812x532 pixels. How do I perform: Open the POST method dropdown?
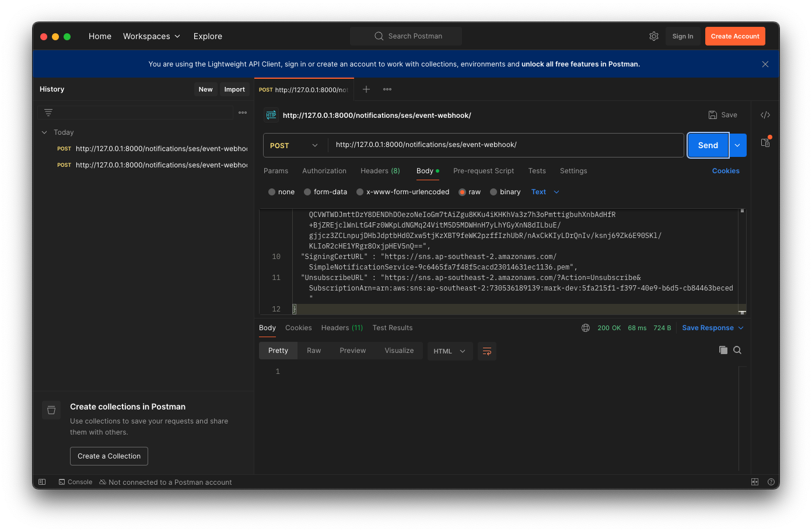pyautogui.click(x=295, y=145)
